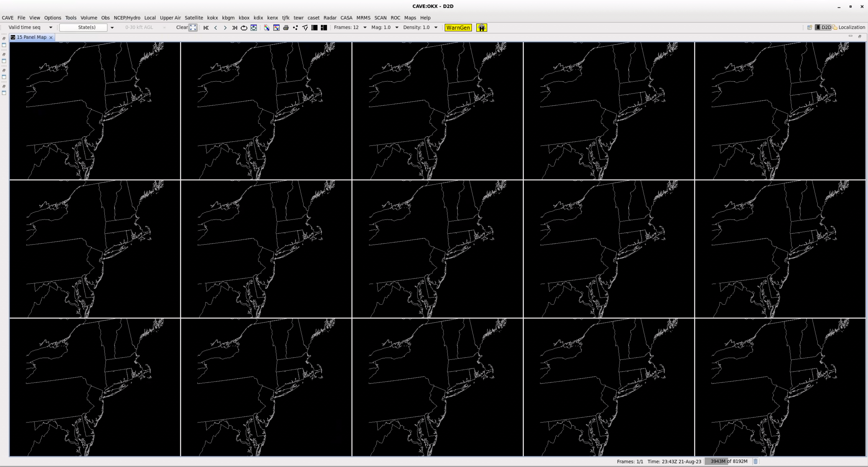Image resolution: width=868 pixels, height=467 pixels.
Task: Toggle the full-screen map extent icon beside Clear
Action: [x=193, y=28]
